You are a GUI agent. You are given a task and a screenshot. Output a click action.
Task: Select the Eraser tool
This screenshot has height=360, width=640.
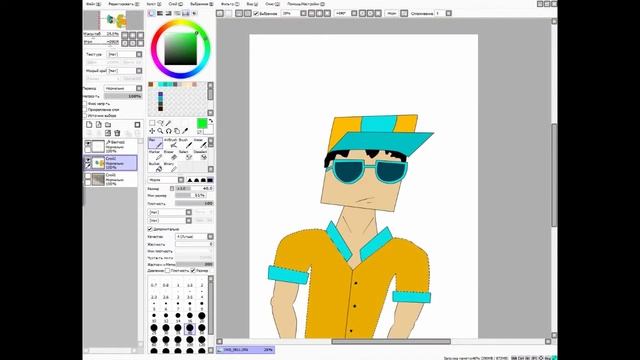[x=170, y=155]
